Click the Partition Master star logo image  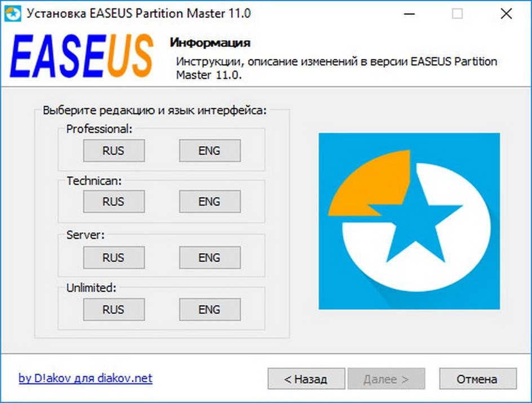coord(409,221)
